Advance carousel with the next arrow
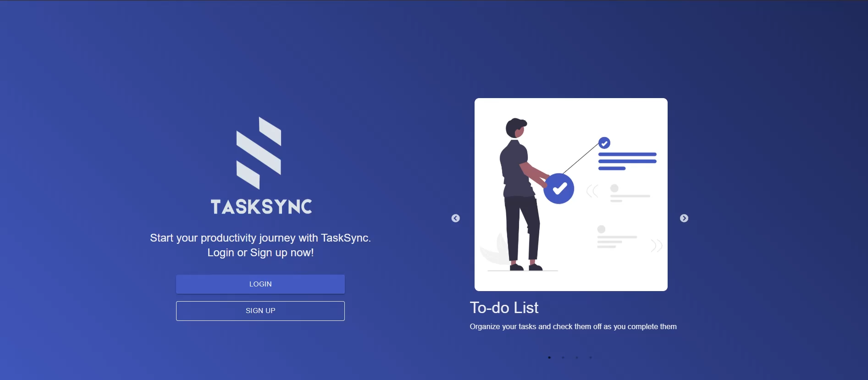Viewport: 868px width, 380px height. pyautogui.click(x=684, y=218)
